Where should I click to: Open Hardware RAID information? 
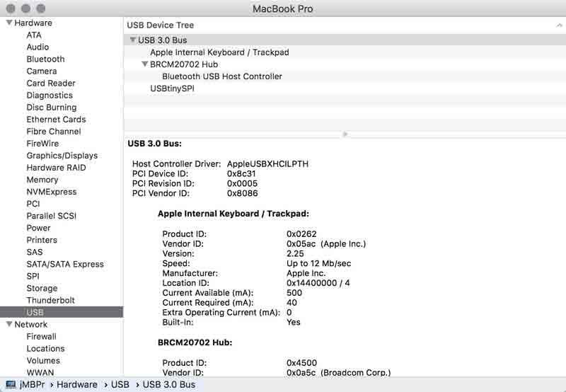pos(56,168)
